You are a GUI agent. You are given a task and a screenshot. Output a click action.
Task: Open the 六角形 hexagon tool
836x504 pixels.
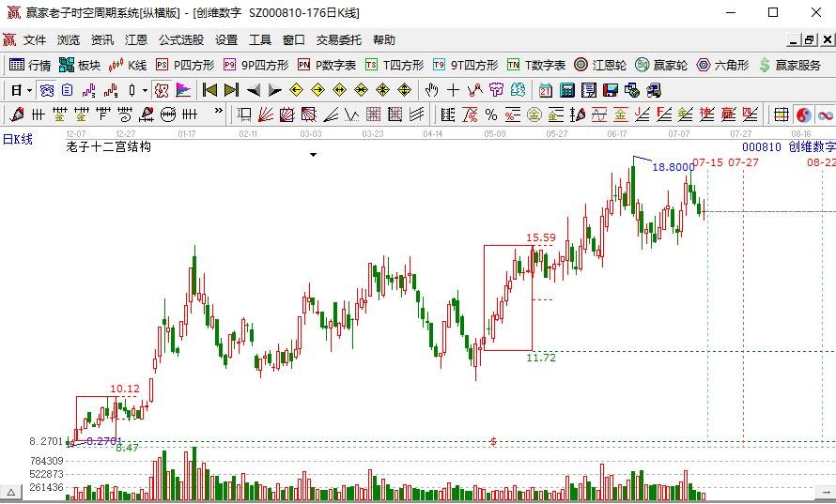point(723,65)
